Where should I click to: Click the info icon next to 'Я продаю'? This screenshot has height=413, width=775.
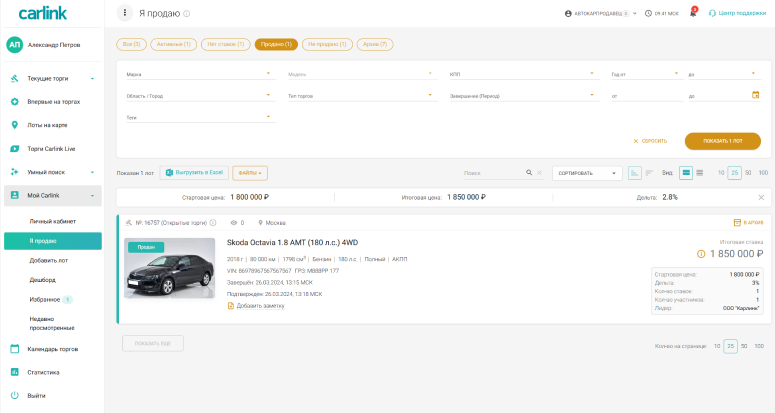pyautogui.click(x=187, y=14)
